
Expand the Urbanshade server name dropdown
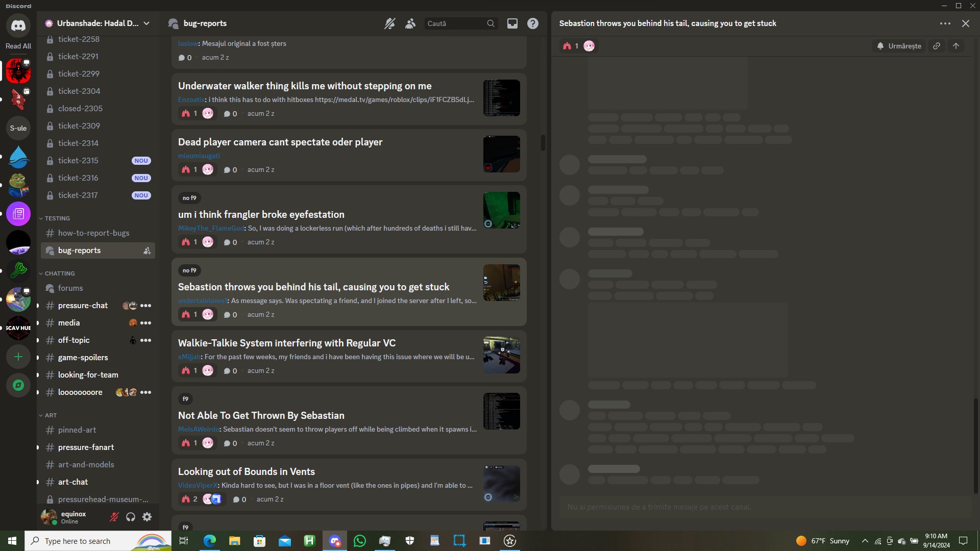[x=97, y=23]
